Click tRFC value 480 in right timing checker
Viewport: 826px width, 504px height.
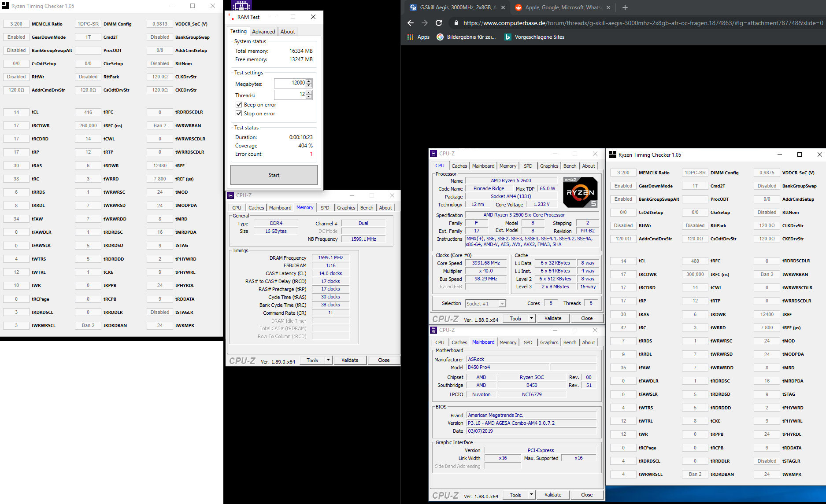(695, 261)
